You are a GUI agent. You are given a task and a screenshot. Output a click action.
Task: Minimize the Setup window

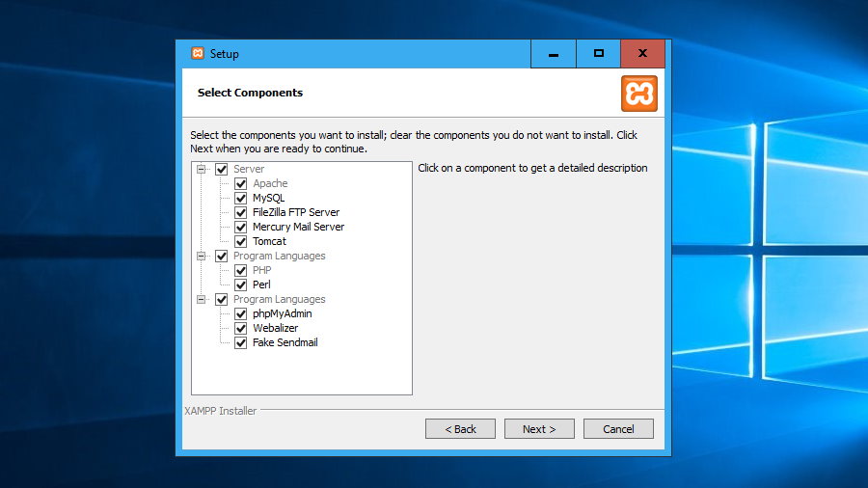pos(553,54)
